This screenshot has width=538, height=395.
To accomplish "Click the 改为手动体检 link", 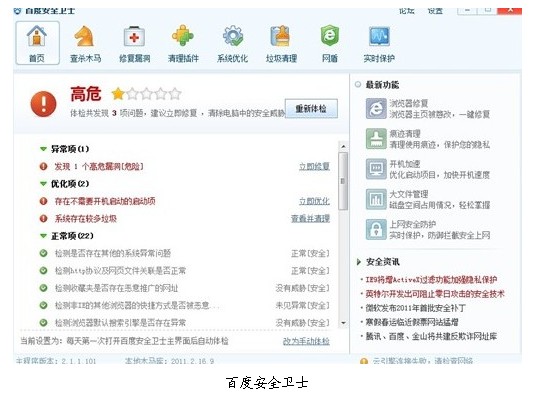I will point(306,341).
